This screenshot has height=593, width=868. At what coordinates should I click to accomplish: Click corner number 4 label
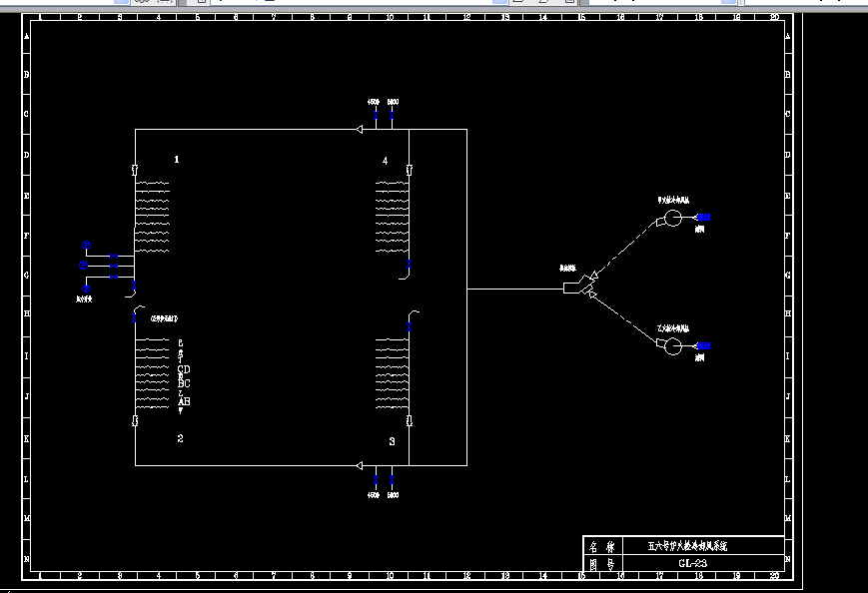point(386,161)
